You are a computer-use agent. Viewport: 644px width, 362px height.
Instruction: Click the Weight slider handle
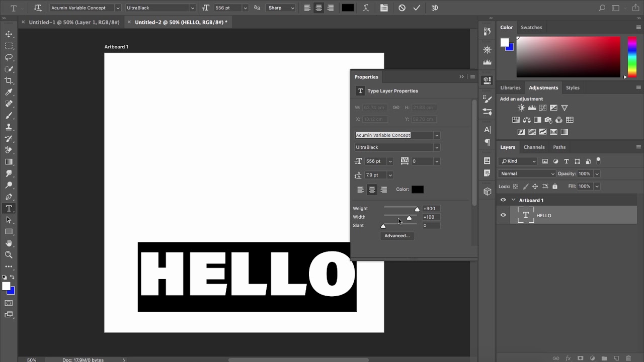(x=417, y=209)
